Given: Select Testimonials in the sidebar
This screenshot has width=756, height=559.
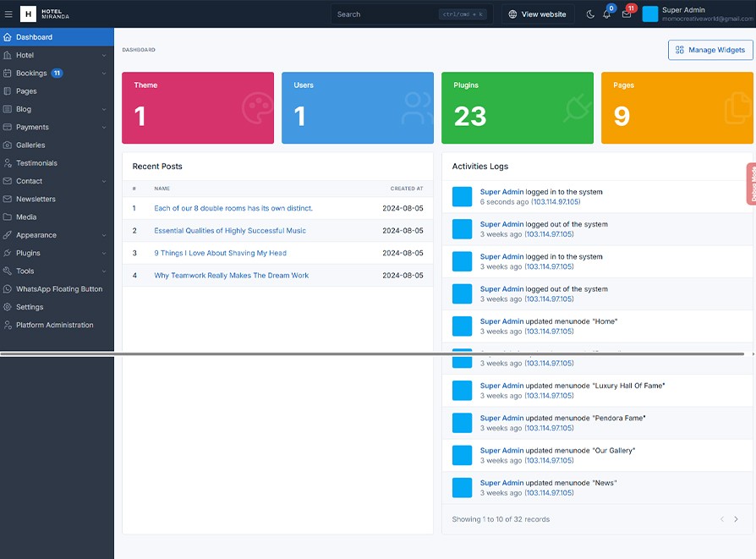Looking at the screenshot, I should (x=36, y=163).
